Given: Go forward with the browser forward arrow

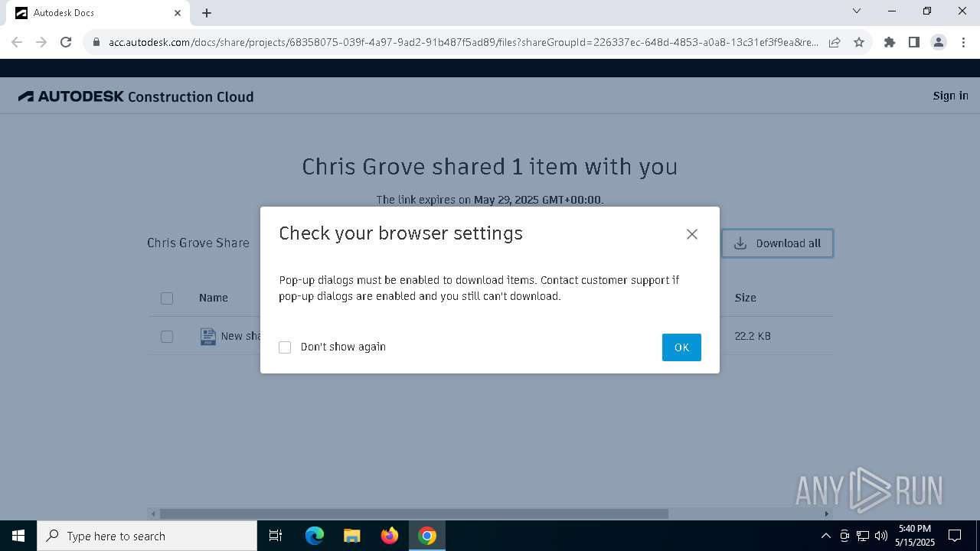Looking at the screenshot, I should 41,42.
